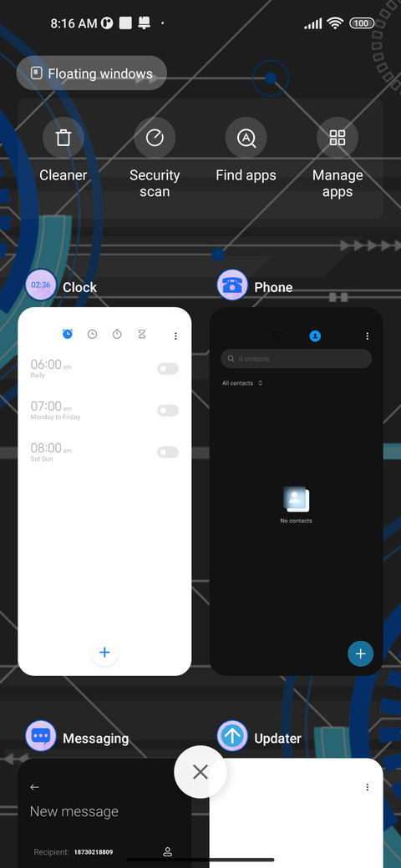Viewport: 401px width, 868px height.
Task: Tap the Updater app icon
Action: [x=232, y=736]
